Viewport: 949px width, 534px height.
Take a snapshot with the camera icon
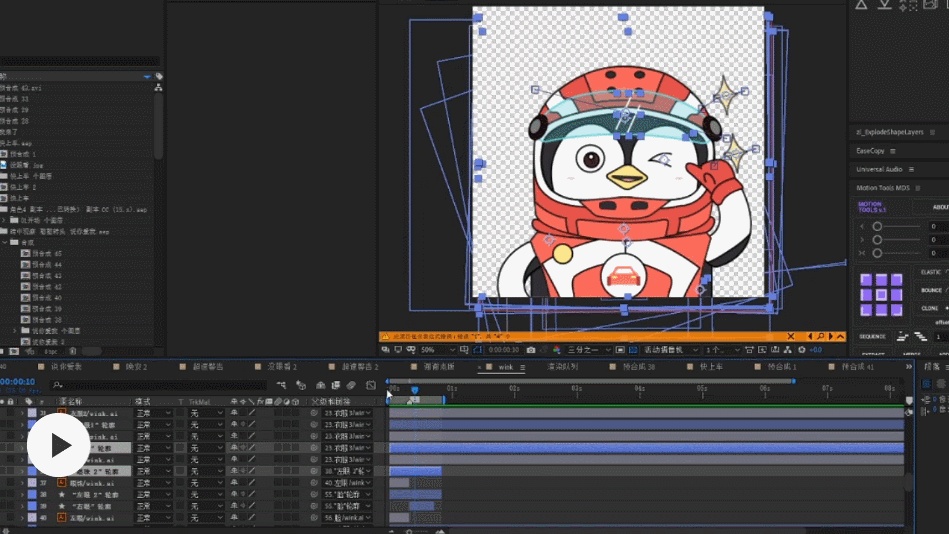pos(531,350)
